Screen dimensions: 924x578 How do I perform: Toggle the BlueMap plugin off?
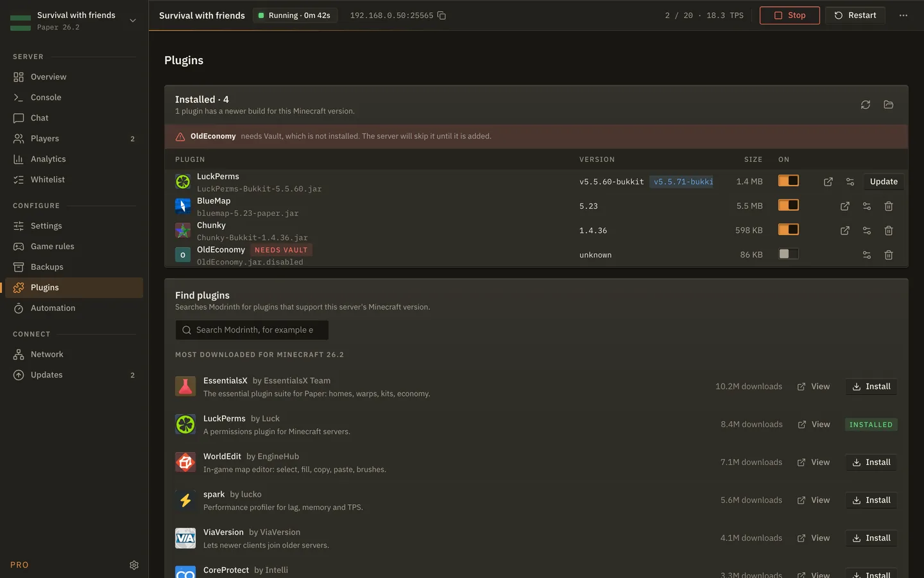click(x=789, y=206)
